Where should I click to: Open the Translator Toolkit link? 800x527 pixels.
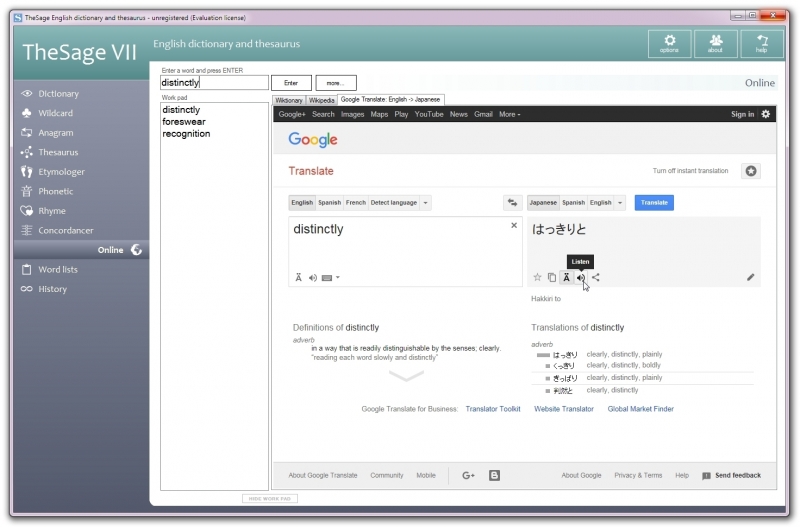(x=493, y=409)
